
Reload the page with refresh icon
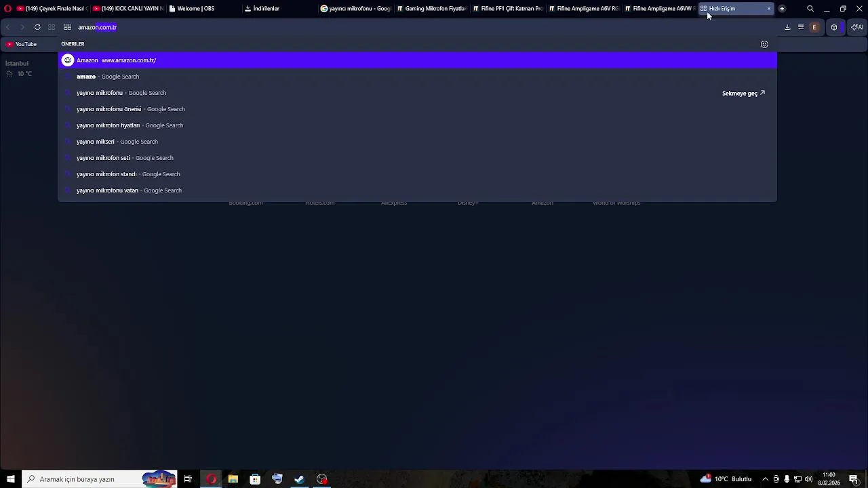pyautogui.click(x=37, y=27)
